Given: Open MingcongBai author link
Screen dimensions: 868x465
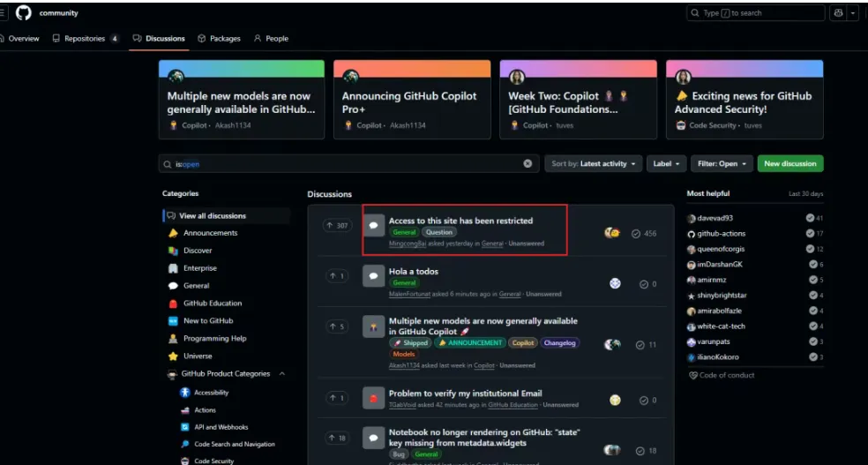Looking at the screenshot, I should [406, 244].
